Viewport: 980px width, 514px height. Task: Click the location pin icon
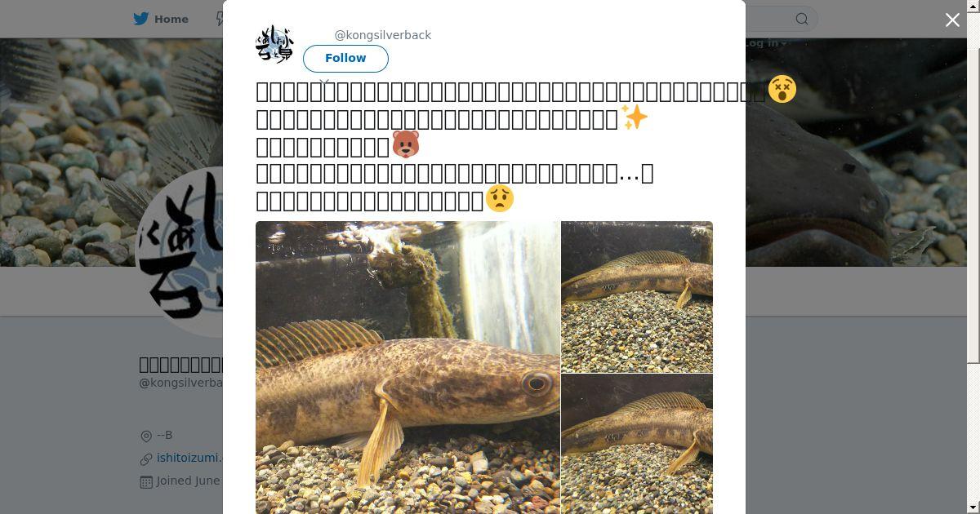[146, 436]
